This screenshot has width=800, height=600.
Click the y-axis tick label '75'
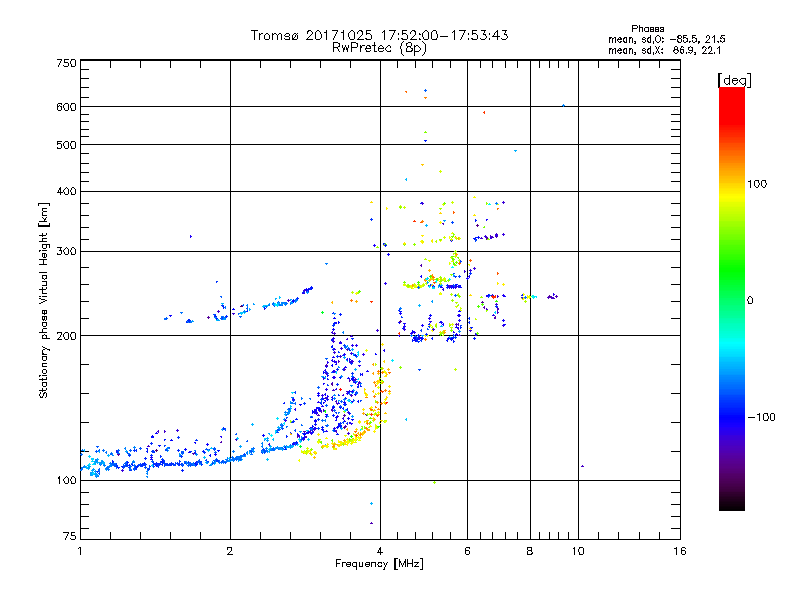click(x=70, y=536)
